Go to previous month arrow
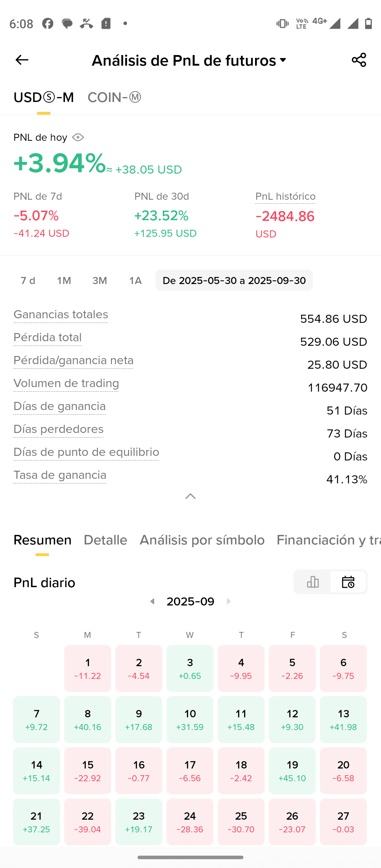 [152, 601]
